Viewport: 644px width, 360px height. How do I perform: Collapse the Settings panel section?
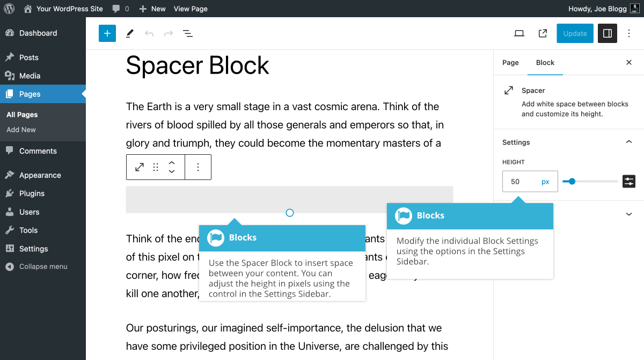[x=629, y=142]
